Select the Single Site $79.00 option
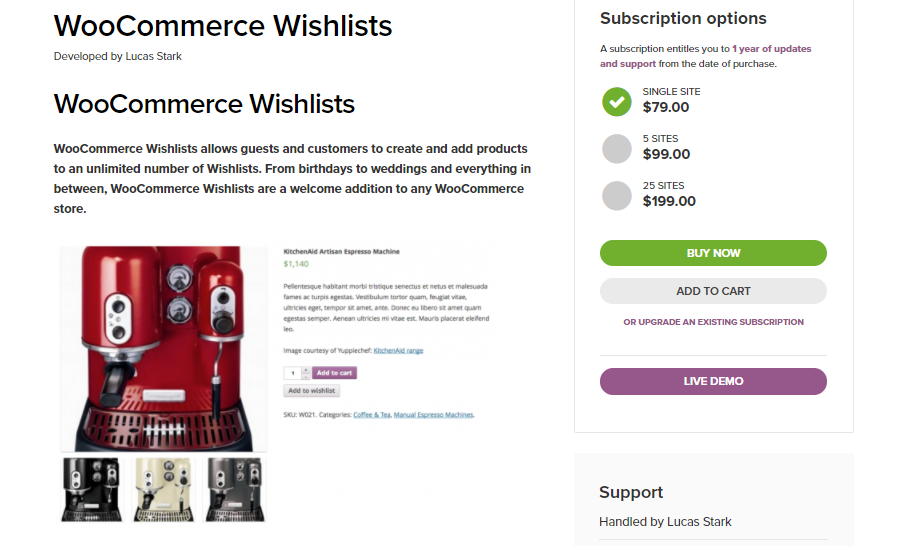The width and height of the screenshot is (900, 546). pyautogui.click(x=617, y=101)
